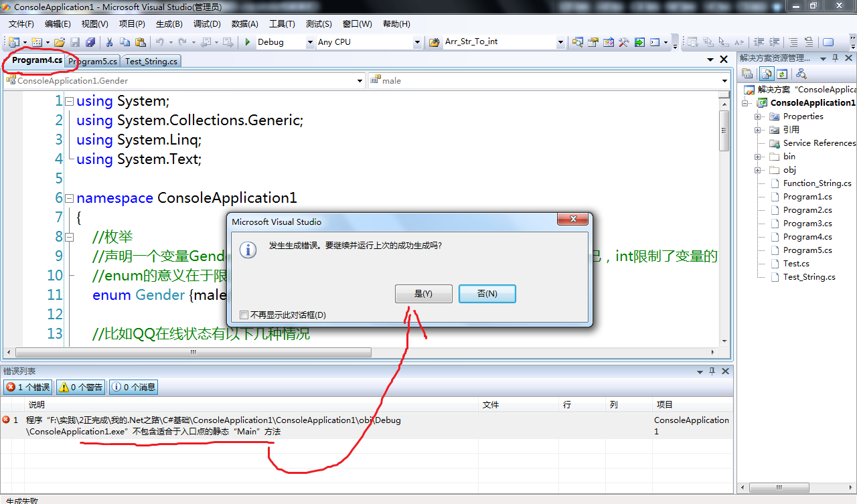The height and width of the screenshot is (504, 857).
Task: Open the Any CPU platform dropdown
Action: pos(417,42)
